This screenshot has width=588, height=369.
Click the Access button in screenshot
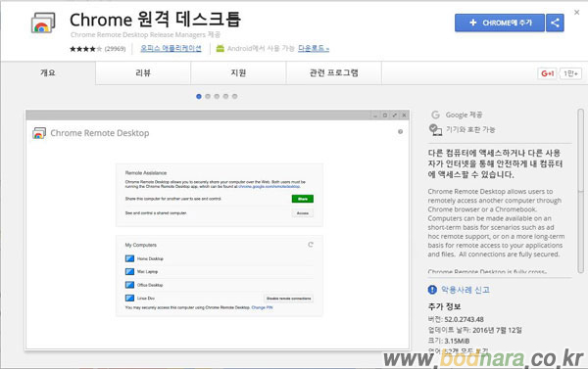click(303, 213)
